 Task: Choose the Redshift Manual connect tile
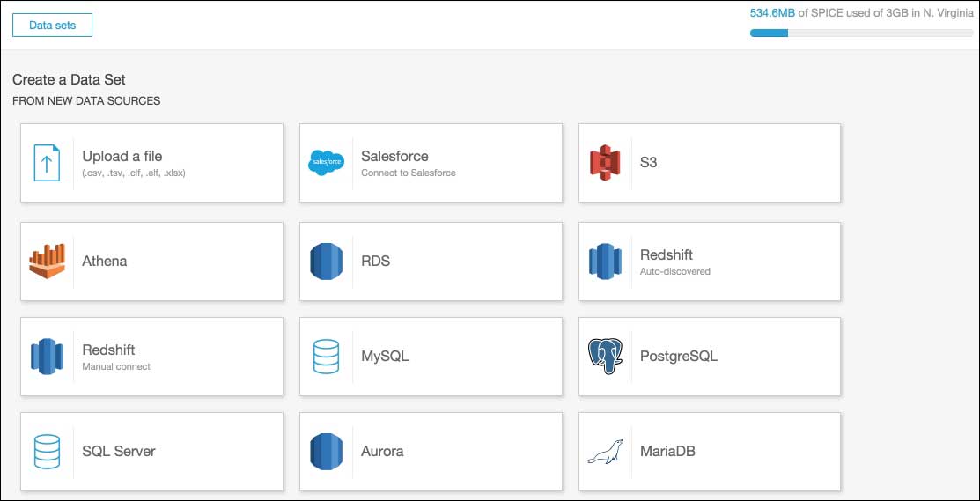[x=151, y=356]
